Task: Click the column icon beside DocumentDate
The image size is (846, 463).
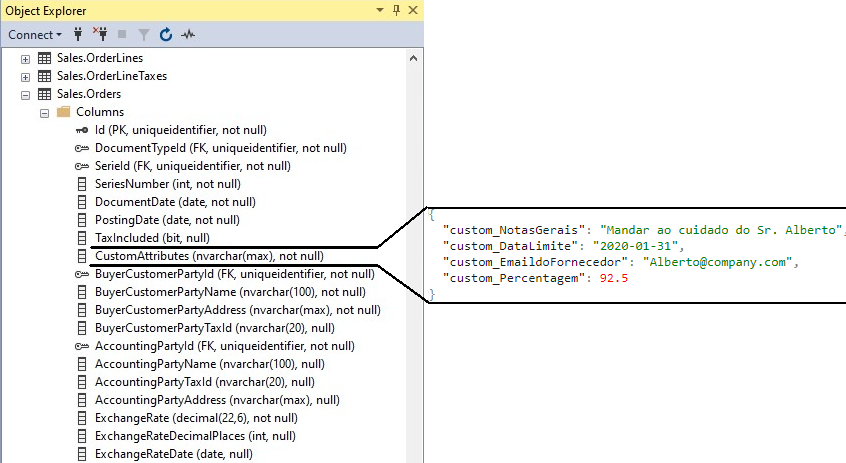Action: (82, 202)
